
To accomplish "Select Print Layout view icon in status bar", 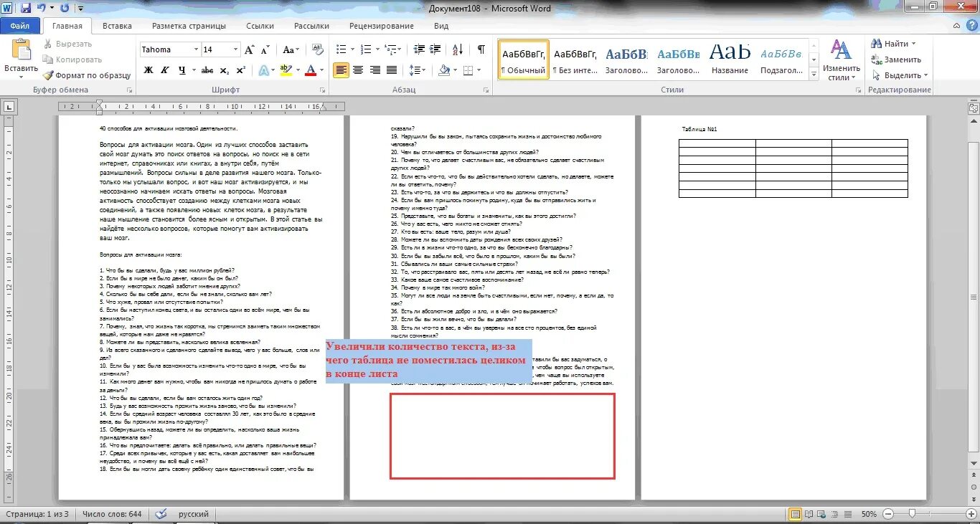I will tap(795, 514).
